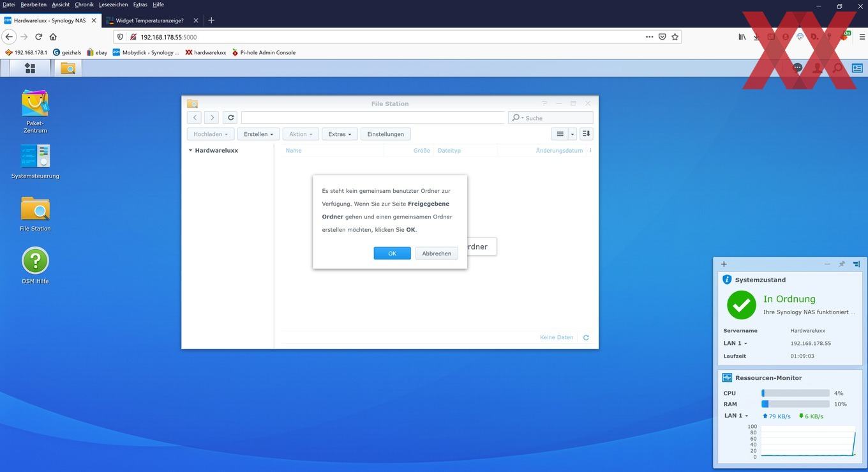The image size is (868, 472).
Task: Open the Bearbeiten browser menu
Action: click(33, 4)
